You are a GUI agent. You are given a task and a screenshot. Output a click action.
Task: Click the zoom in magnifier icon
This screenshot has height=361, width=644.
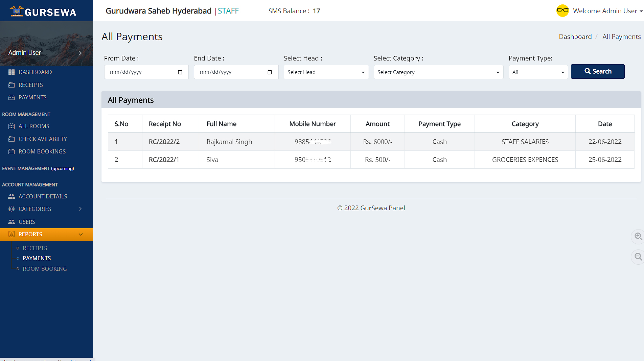tap(638, 236)
